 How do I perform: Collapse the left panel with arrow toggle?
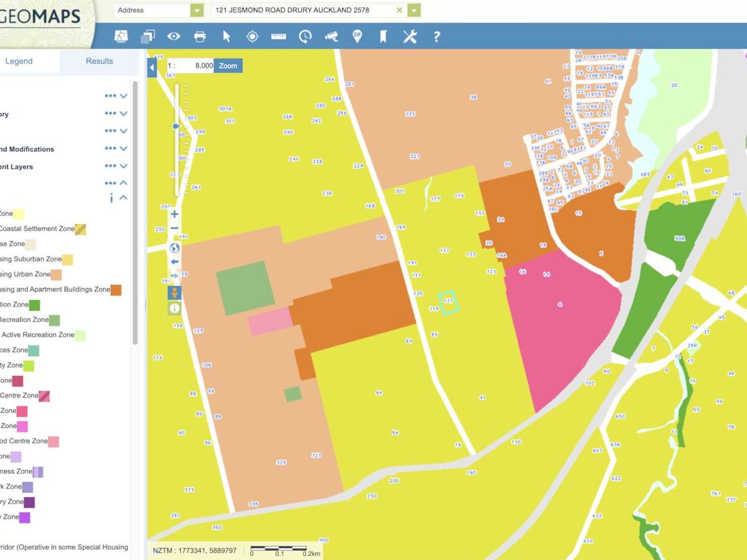(x=152, y=66)
